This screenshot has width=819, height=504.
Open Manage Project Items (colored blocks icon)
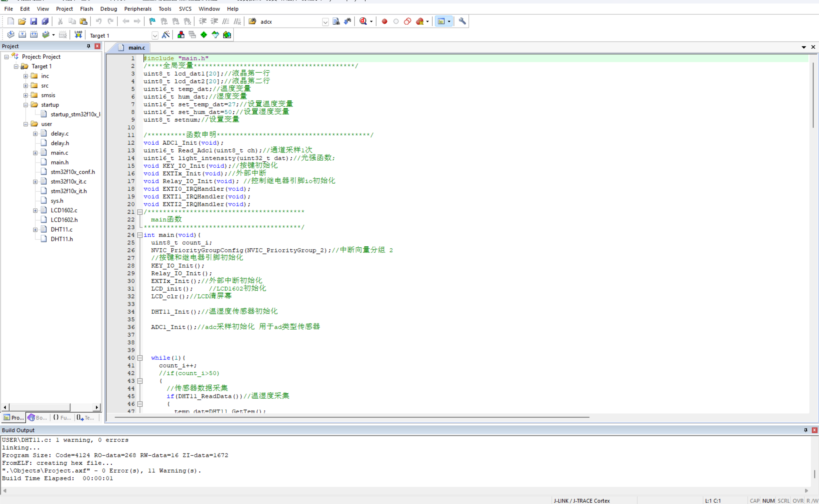click(x=181, y=35)
